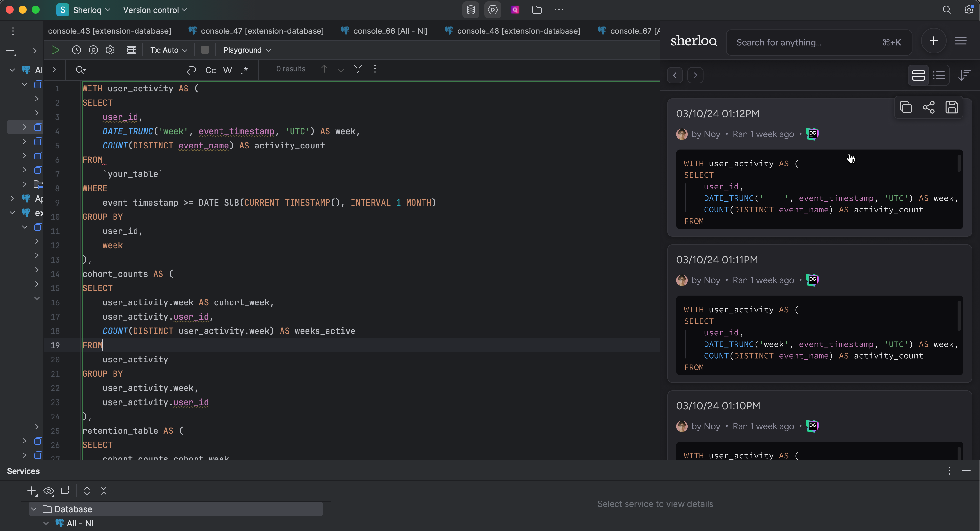Click the add new snippet plus button
This screenshot has height=531, width=980.
tap(934, 41)
